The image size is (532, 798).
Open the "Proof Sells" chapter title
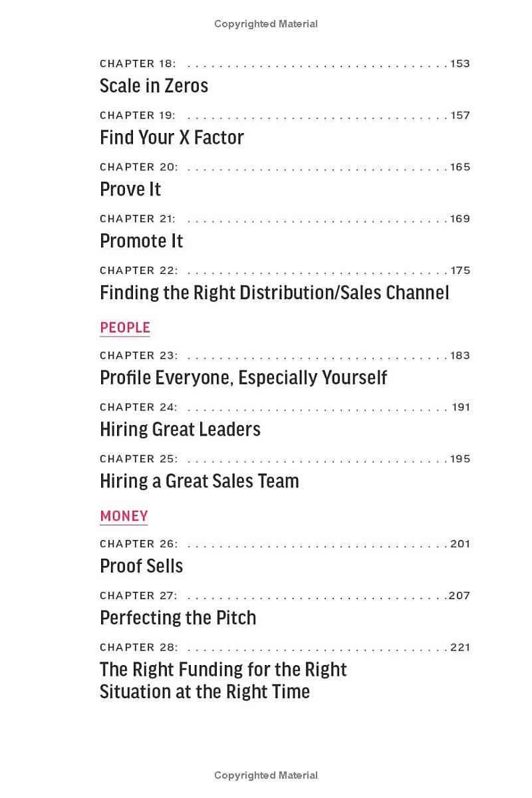141,566
